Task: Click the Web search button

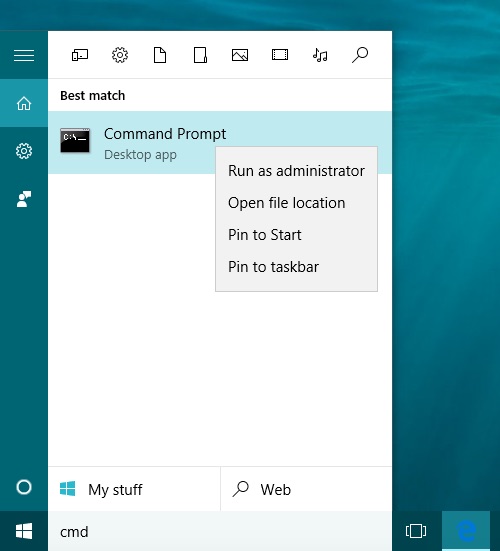Action: pyautogui.click(x=306, y=489)
